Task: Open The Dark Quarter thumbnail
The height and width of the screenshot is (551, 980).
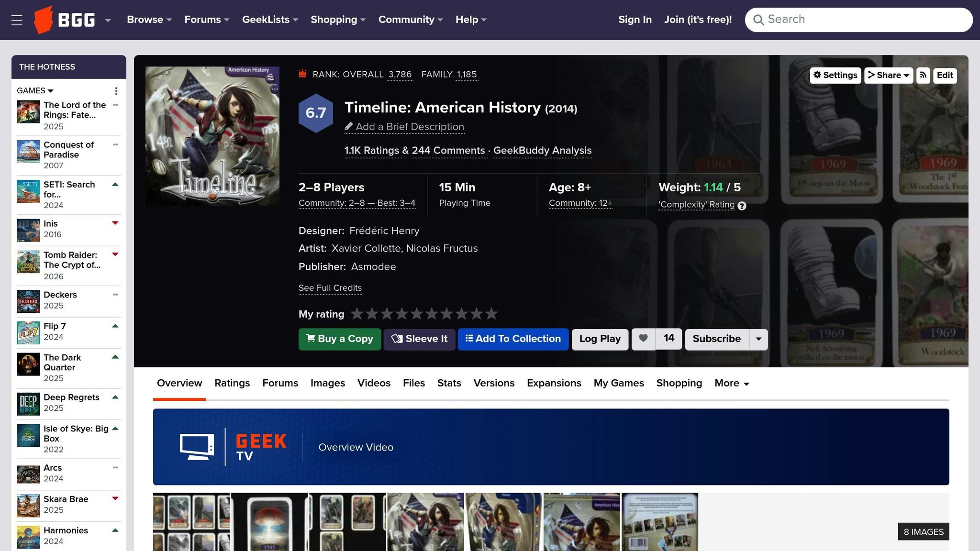Action: [x=28, y=364]
